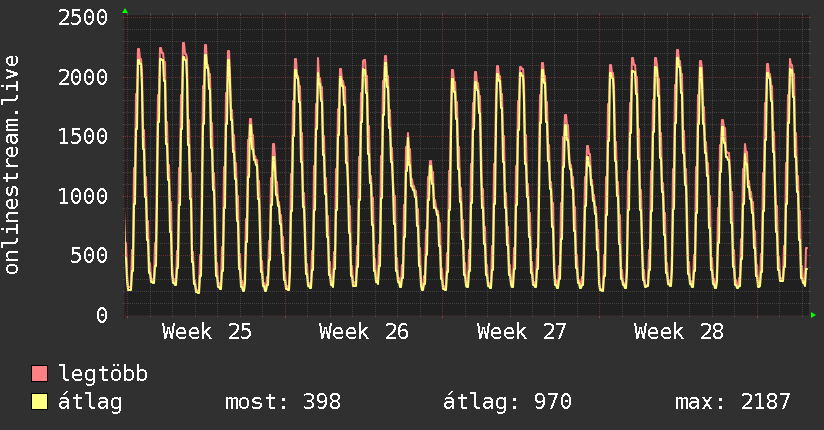Click the pink legtöbb legend swatch
824x430 pixels.
point(39,373)
